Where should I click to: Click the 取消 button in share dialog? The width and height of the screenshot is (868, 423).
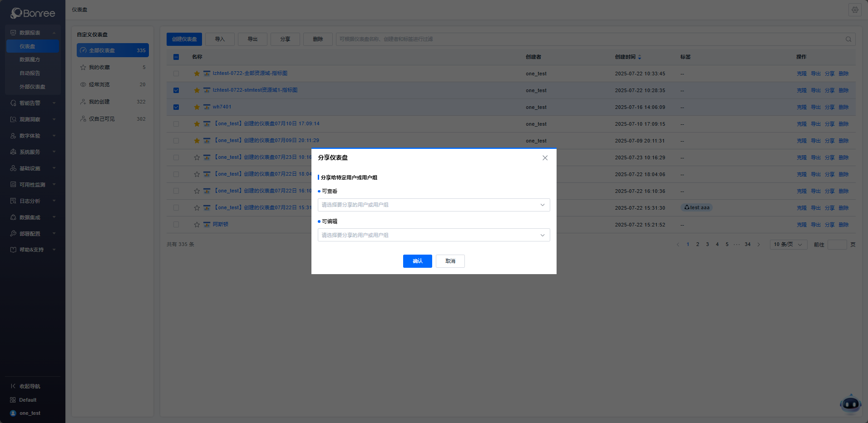tap(450, 261)
